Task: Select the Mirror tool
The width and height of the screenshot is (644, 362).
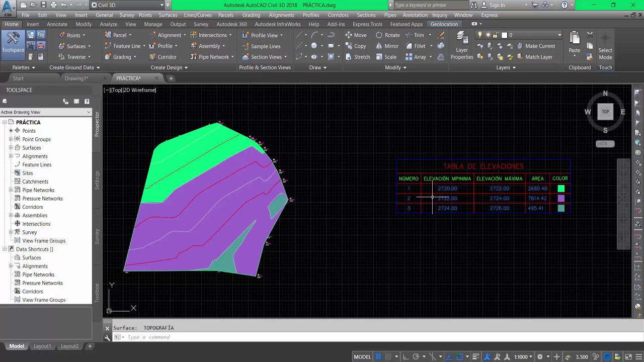Action: click(x=387, y=46)
